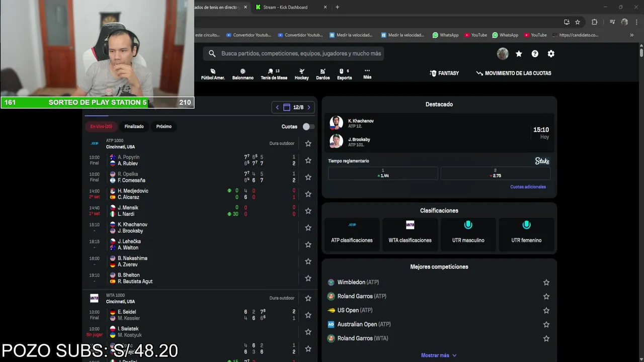The height and width of the screenshot is (362, 644).
Task: Open site settings gear icon
Action: click(x=551, y=54)
